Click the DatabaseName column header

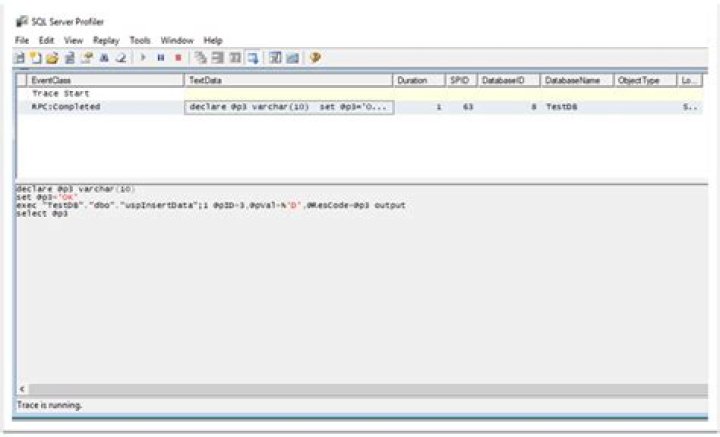(577, 80)
